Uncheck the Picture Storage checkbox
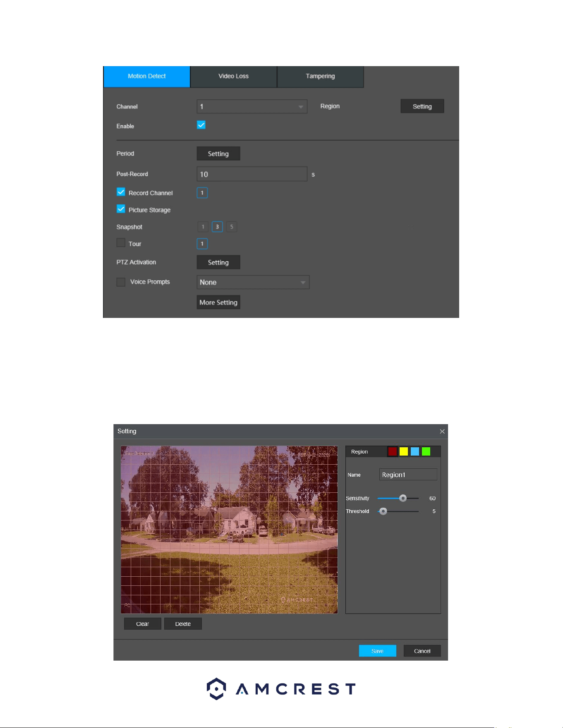 click(121, 209)
